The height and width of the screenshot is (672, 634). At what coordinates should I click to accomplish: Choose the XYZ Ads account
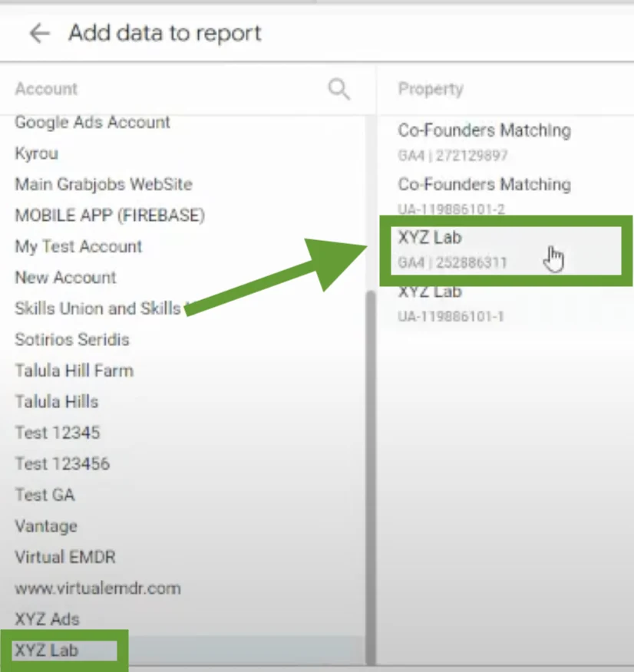47,619
